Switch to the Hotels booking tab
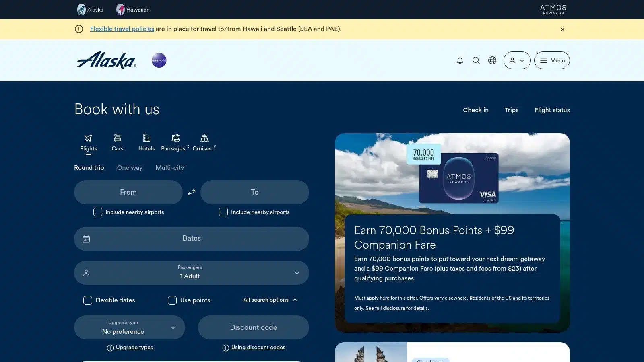 (x=147, y=143)
